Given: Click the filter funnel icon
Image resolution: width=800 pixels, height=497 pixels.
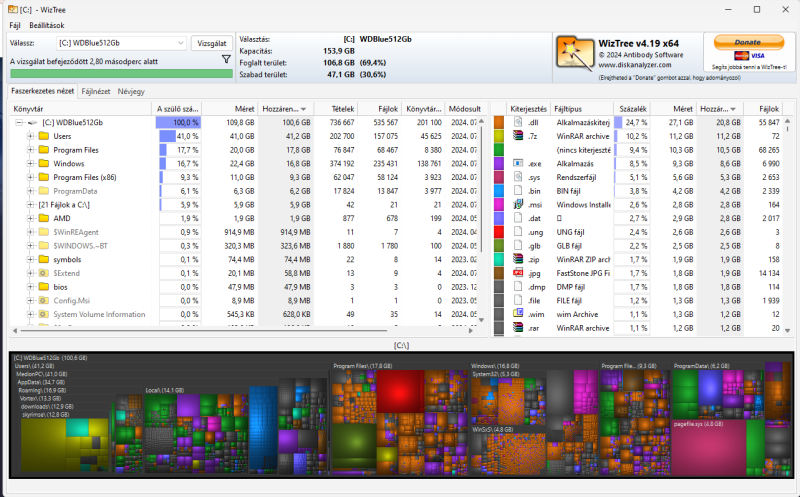Looking at the screenshot, I should point(227,60).
